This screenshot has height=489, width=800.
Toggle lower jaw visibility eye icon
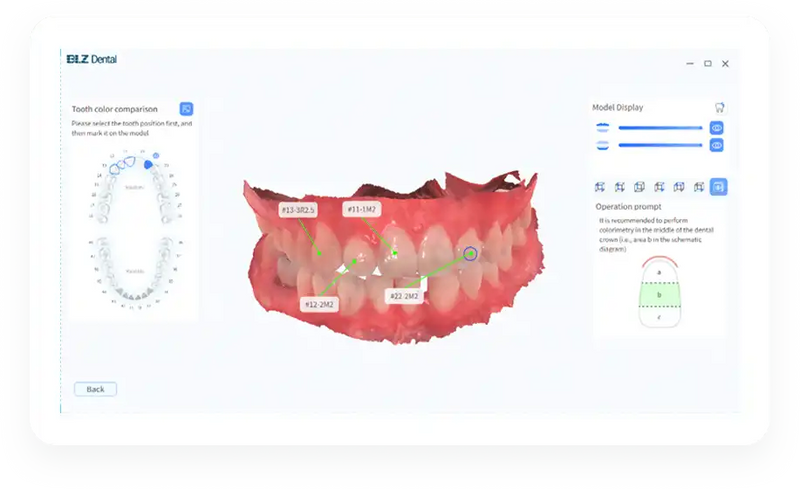pos(716,145)
